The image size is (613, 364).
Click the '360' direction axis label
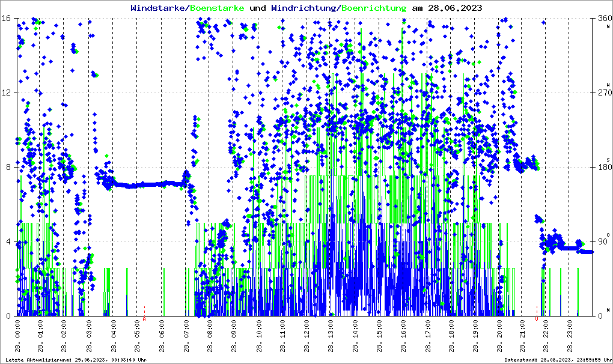tap(605, 19)
